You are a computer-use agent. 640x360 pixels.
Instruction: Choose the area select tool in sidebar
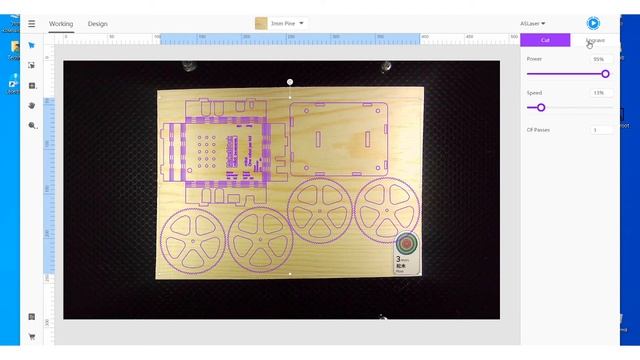(x=31, y=65)
